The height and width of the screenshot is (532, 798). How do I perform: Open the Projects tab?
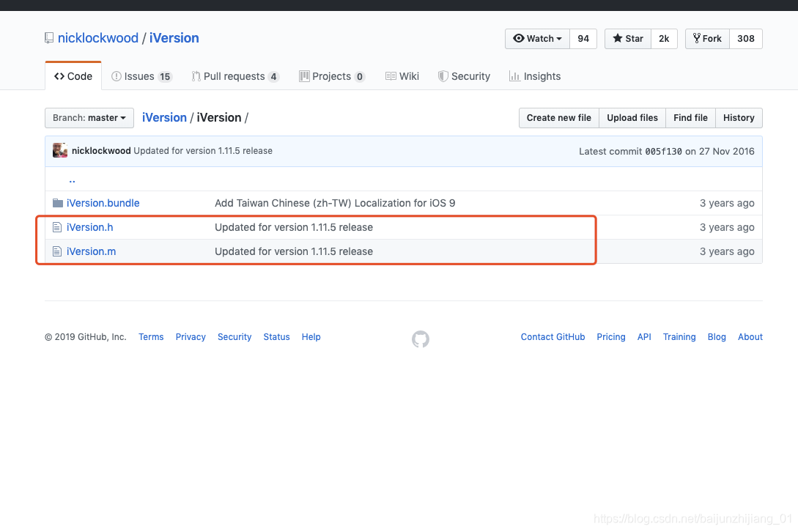click(332, 76)
